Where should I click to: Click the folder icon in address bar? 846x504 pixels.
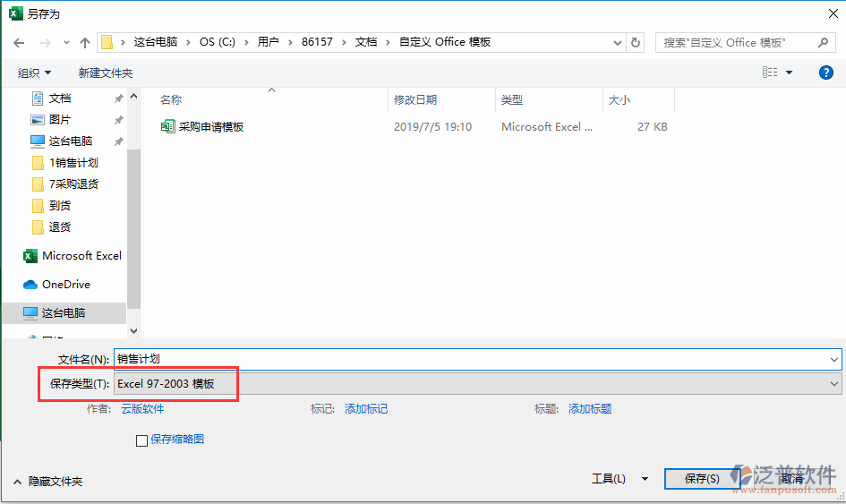[107, 42]
